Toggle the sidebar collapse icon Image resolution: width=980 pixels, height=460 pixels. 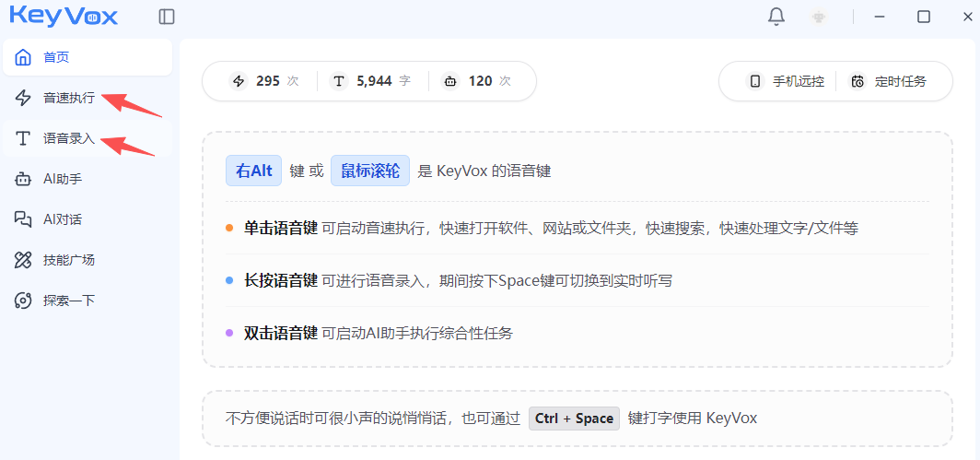pos(167,17)
